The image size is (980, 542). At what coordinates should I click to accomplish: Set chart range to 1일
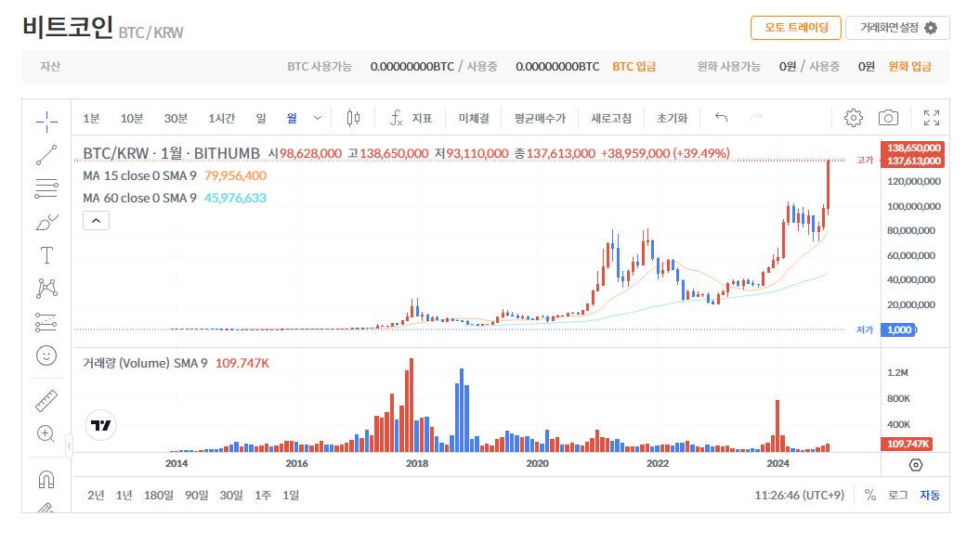[291, 496]
